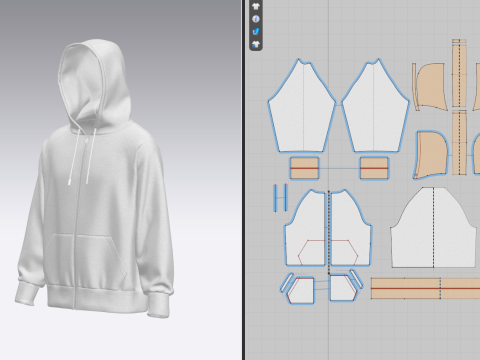Image resolution: width=480 pixels, height=360 pixels.
Task: Select the left raglan sleeve pattern piece
Action: (302, 106)
